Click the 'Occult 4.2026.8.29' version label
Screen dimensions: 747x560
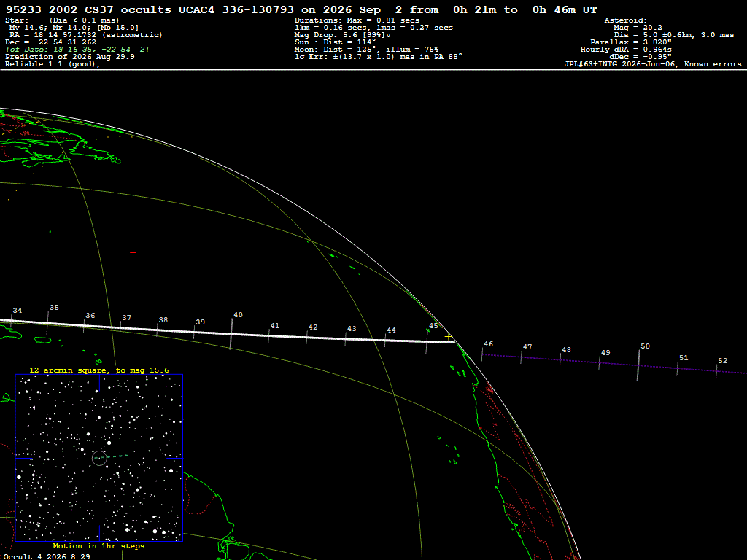tap(47, 556)
